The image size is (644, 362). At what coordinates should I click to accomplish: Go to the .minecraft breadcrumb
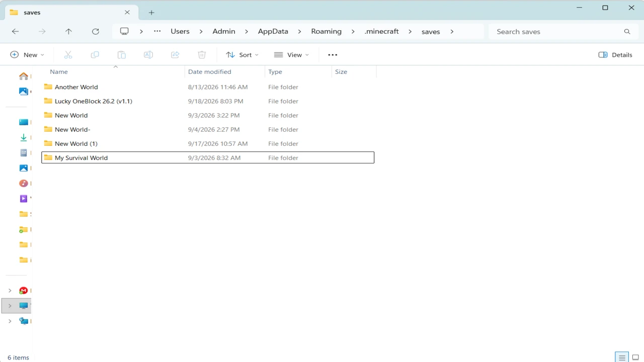pyautogui.click(x=382, y=31)
